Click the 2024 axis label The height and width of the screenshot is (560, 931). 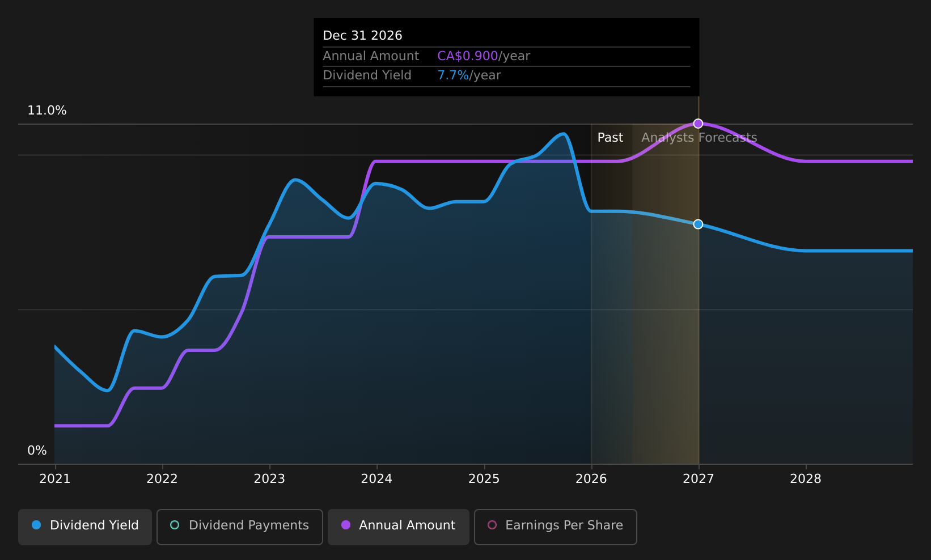pyautogui.click(x=376, y=479)
